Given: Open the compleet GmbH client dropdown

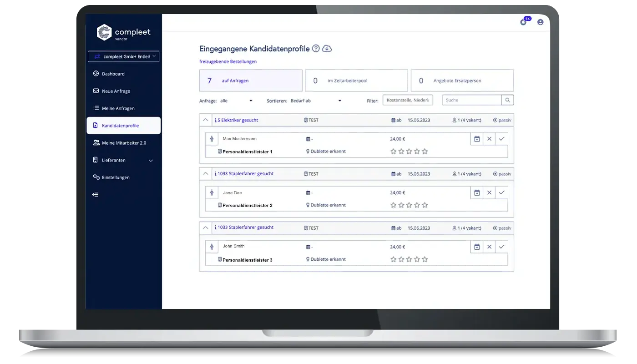Looking at the screenshot, I should point(123,56).
